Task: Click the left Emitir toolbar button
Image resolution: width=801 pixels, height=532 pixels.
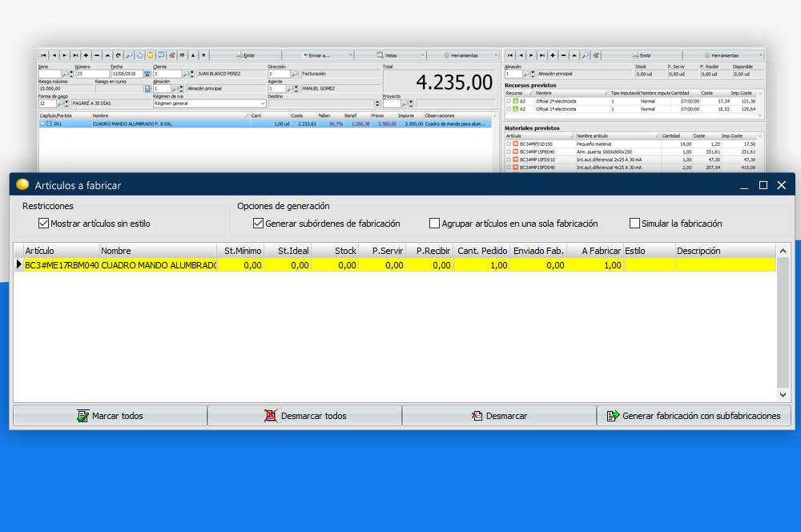Action: tap(244, 55)
